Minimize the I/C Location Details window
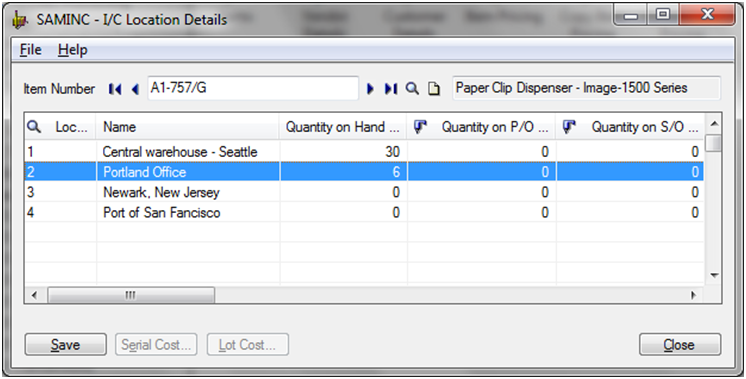 [631, 15]
